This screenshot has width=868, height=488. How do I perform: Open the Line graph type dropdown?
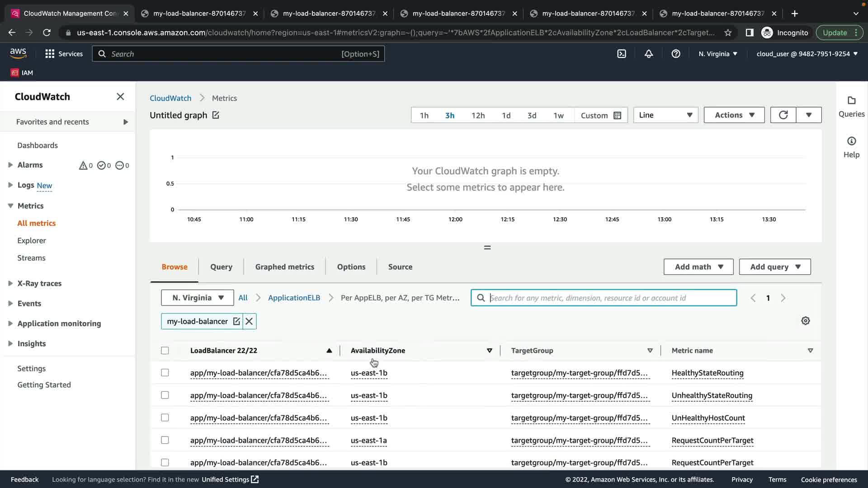tap(665, 115)
